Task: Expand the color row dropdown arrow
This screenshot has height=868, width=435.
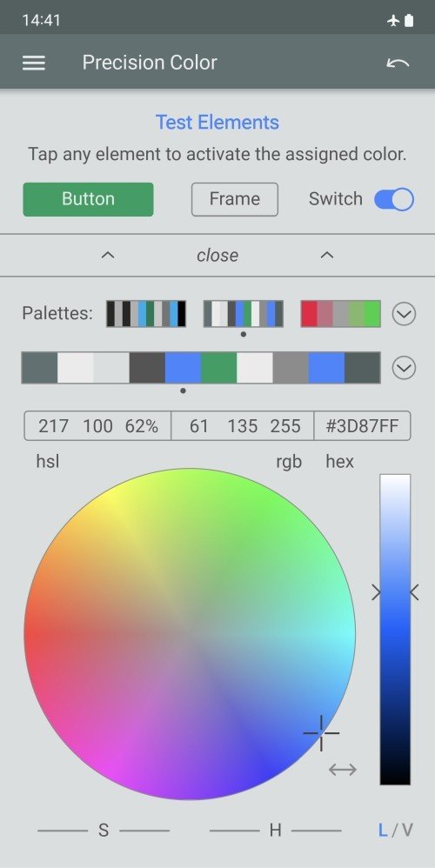Action: [x=404, y=368]
